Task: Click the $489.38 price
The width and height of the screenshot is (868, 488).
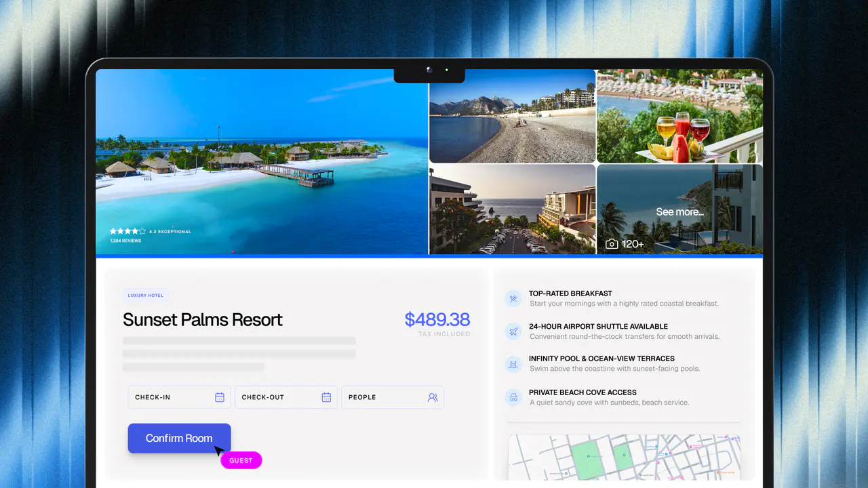Action: (x=437, y=319)
